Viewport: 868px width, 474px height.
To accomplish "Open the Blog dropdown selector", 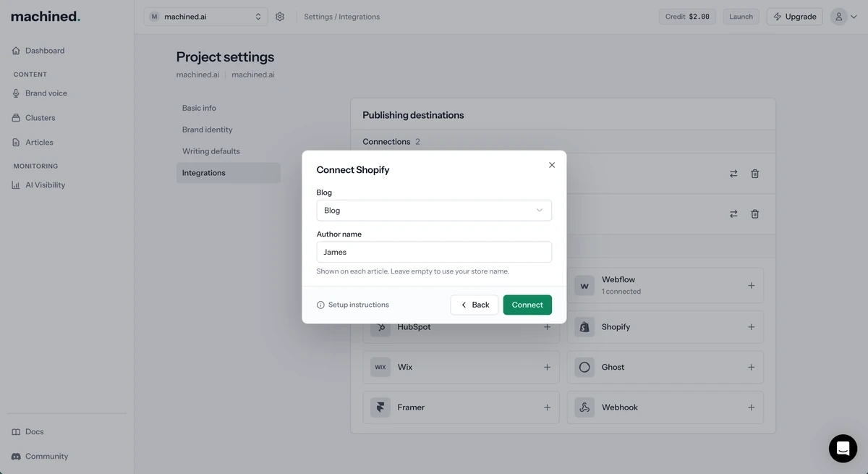I will coord(434,211).
